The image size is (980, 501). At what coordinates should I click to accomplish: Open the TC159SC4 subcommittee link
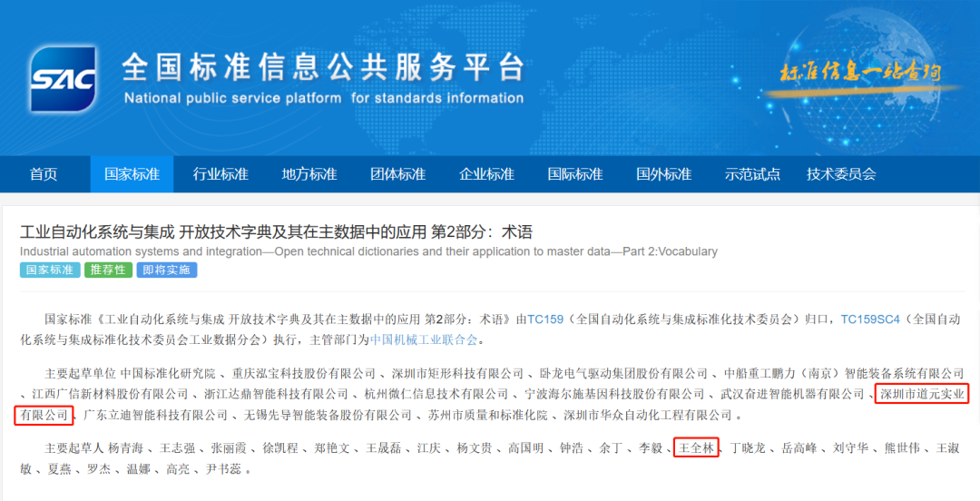[x=870, y=319]
